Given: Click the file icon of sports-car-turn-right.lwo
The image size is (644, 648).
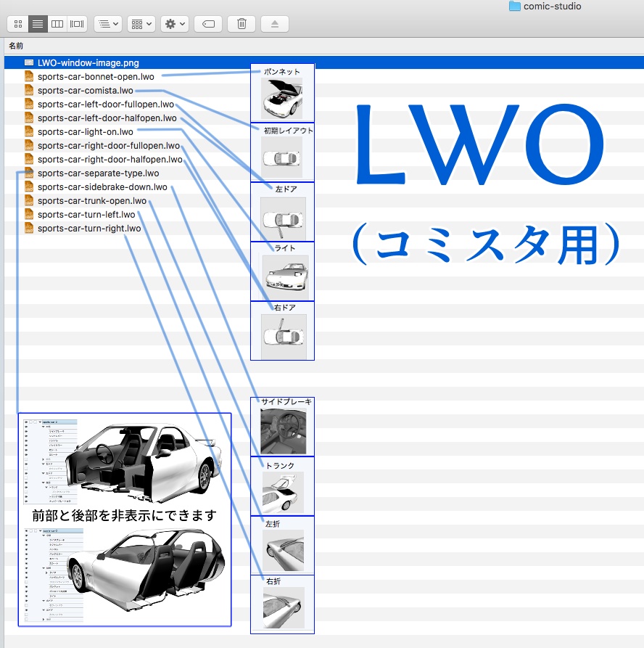Looking at the screenshot, I should point(29,228).
